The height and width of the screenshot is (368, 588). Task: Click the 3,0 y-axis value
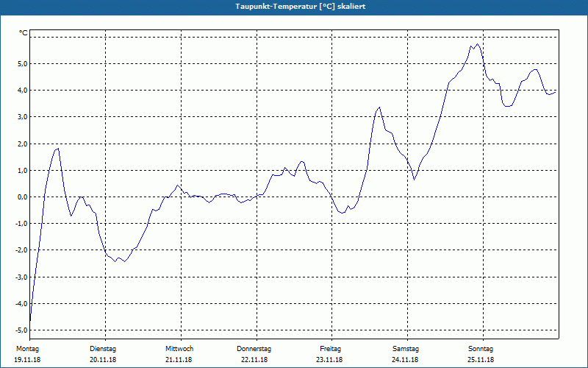click(x=23, y=117)
